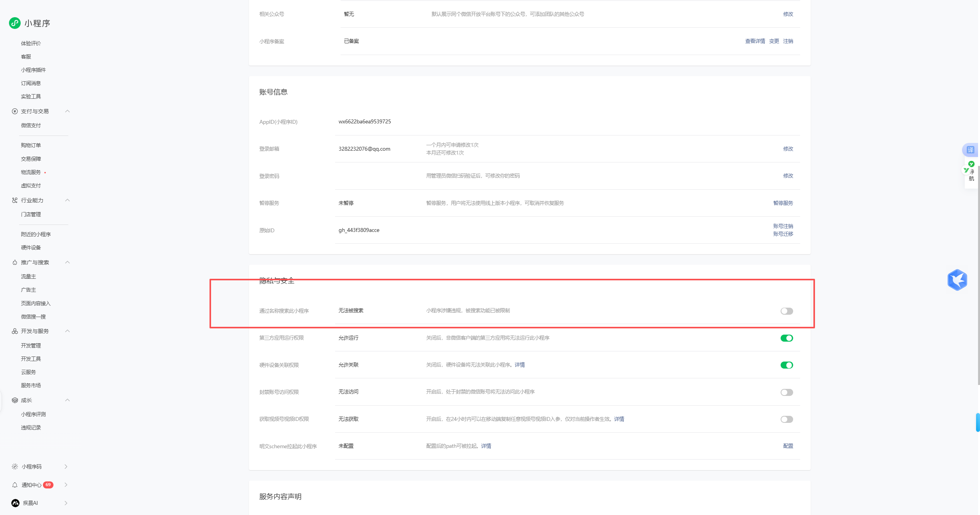Click 配置 for 明文scheme拉起此小程序

click(x=788, y=446)
